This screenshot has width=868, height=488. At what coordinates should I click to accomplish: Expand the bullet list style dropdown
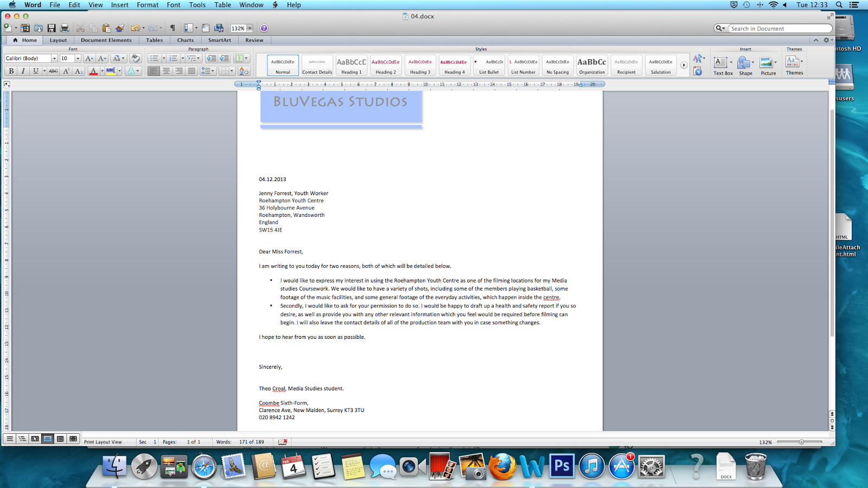click(x=163, y=59)
